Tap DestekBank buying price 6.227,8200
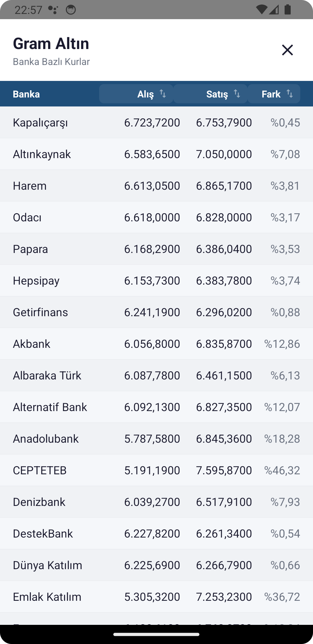Viewport: 313px width, 644px height. [152, 533]
